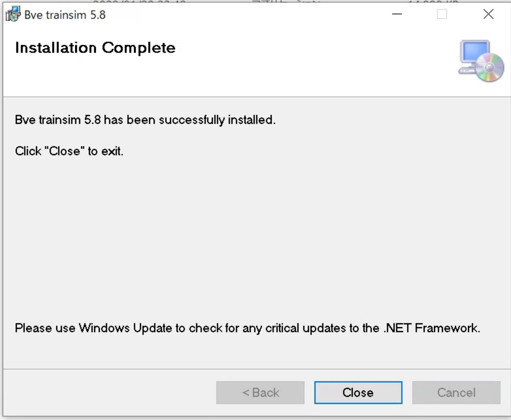The image size is (511, 420).
Task: Click the Windows Update .NET Framework notice
Action: (247, 329)
